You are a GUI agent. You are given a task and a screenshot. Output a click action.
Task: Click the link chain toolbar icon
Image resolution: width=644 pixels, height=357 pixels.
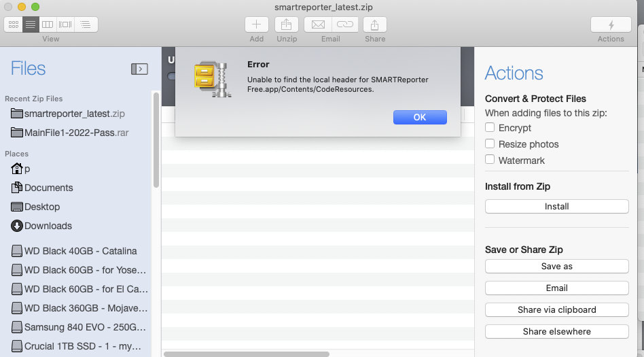[x=344, y=24]
